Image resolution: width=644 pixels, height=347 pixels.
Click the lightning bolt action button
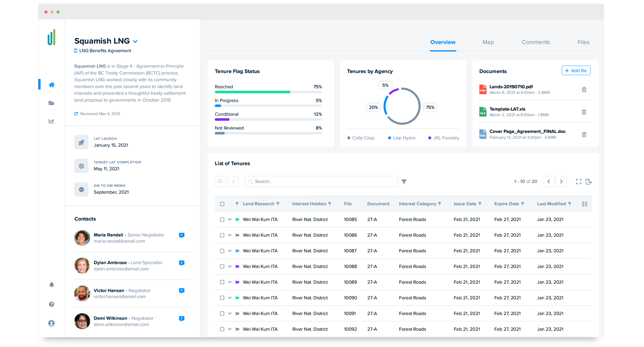point(233,181)
